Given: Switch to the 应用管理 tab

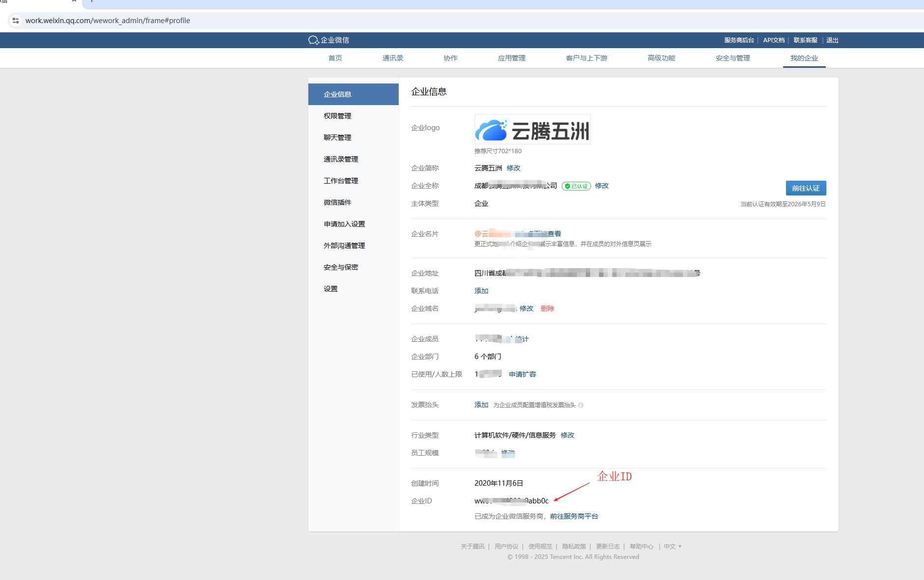Looking at the screenshot, I should (x=512, y=58).
